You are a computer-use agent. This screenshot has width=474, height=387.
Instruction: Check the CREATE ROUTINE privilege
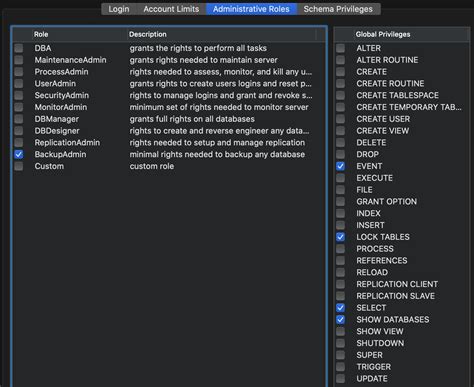[340, 83]
